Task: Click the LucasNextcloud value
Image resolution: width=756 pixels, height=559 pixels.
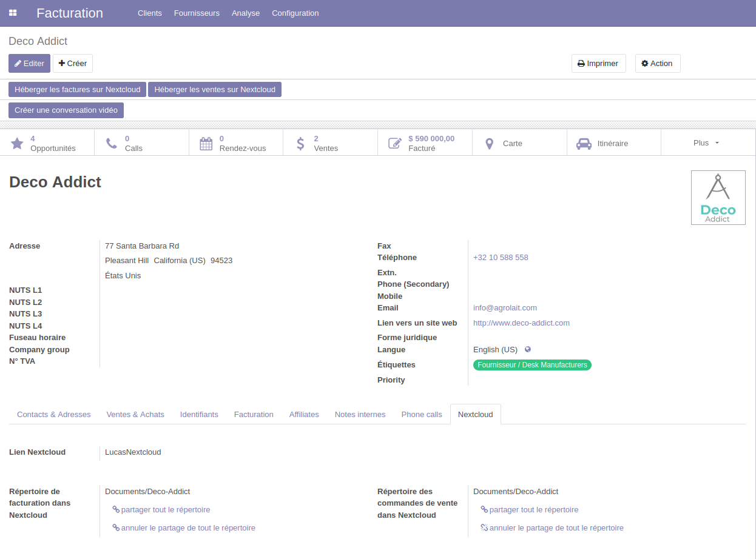Action: coord(133,452)
